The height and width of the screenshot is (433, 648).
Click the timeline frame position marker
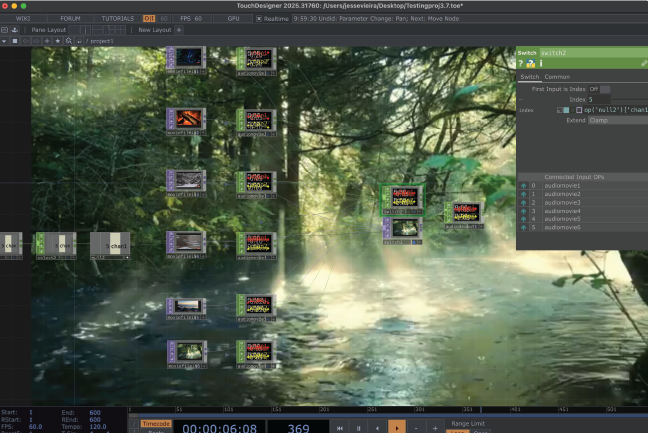point(481,410)
